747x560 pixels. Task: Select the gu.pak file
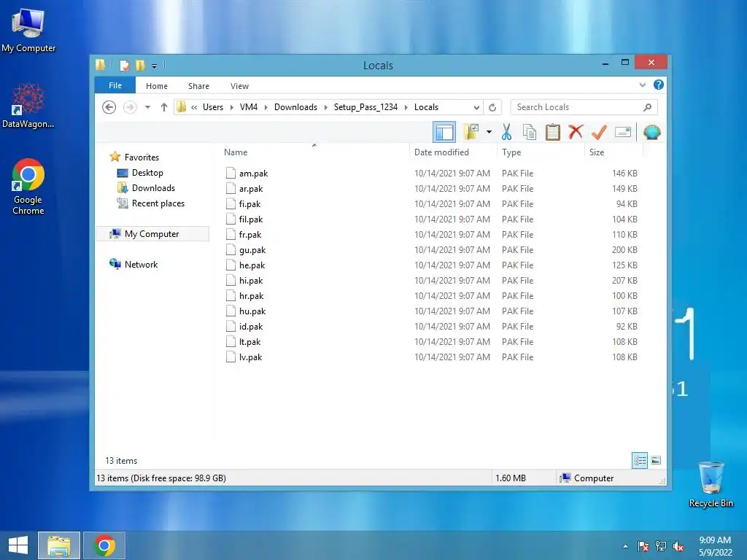click(252, 250)
